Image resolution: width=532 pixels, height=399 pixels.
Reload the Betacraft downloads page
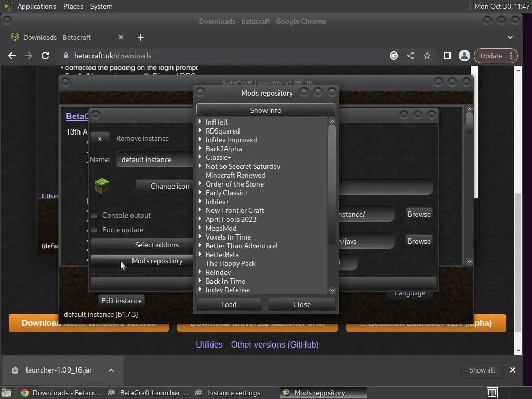45,56
